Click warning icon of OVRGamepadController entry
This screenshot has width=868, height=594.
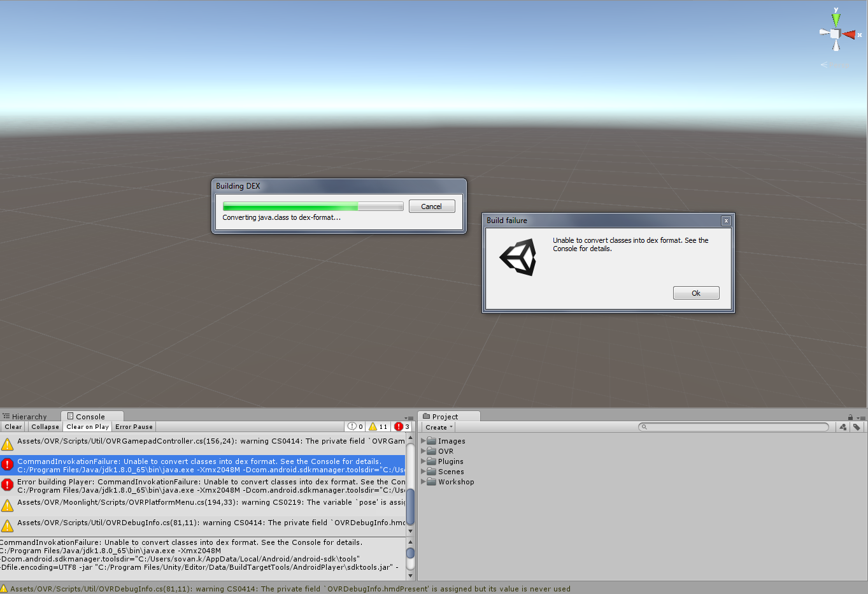point(7,444)
